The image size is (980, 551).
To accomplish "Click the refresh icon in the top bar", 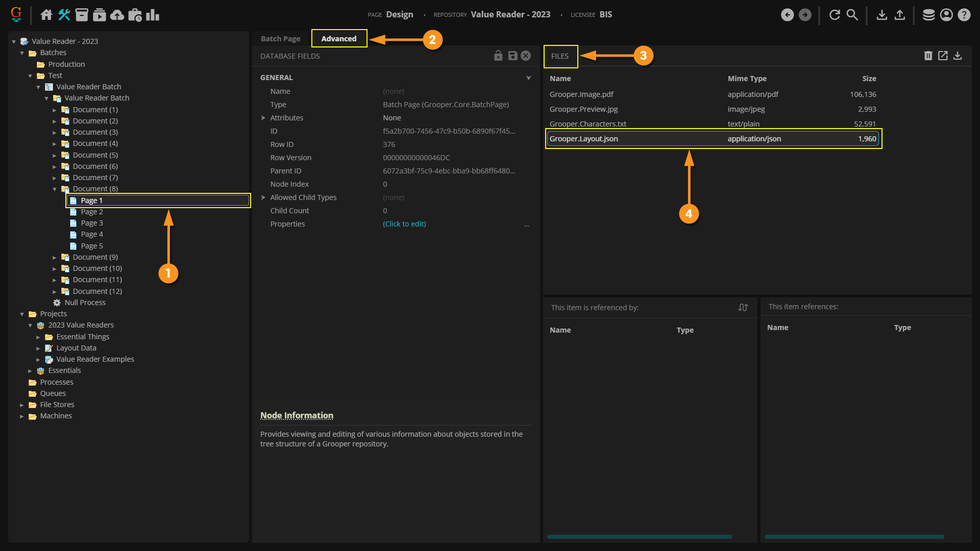I will [835, 15].
